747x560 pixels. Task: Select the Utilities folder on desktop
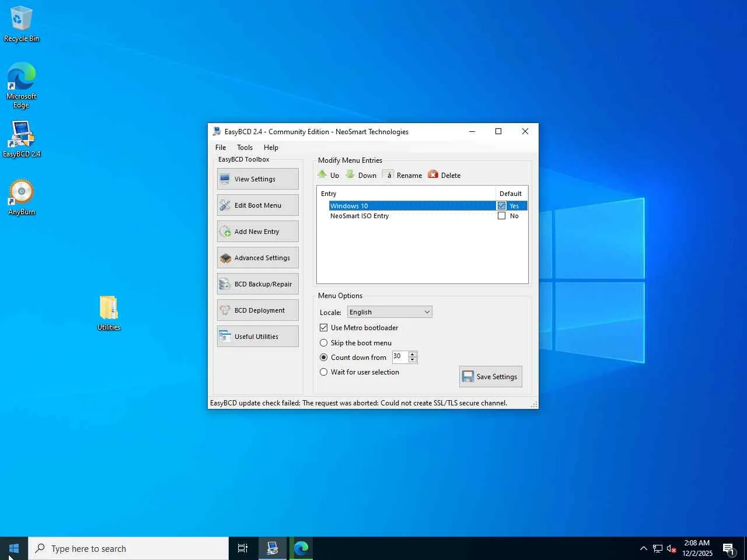pyautogui.click(x=109, y=313)
